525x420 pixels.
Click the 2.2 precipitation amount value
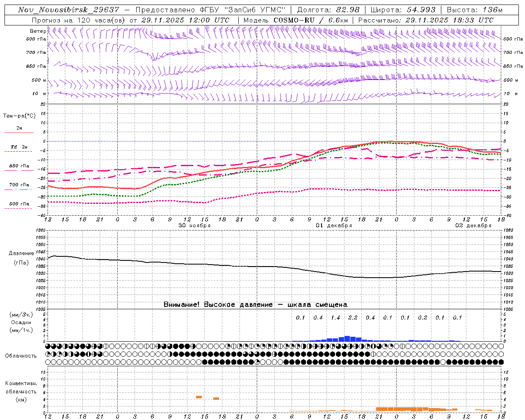pyautogui.click(x=353, y=317)
